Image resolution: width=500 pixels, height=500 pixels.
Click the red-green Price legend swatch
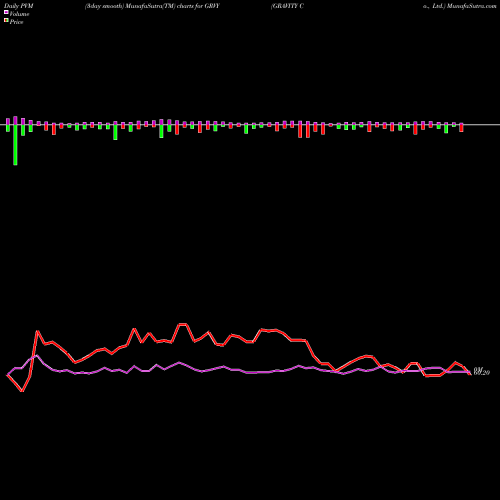click(x=6, y=21)
